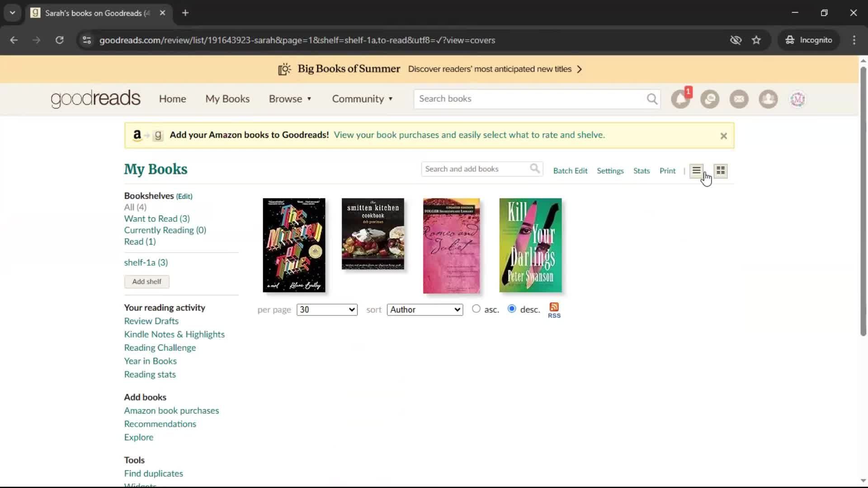
Task: Open Year in Books
Action: click(150, 361)
